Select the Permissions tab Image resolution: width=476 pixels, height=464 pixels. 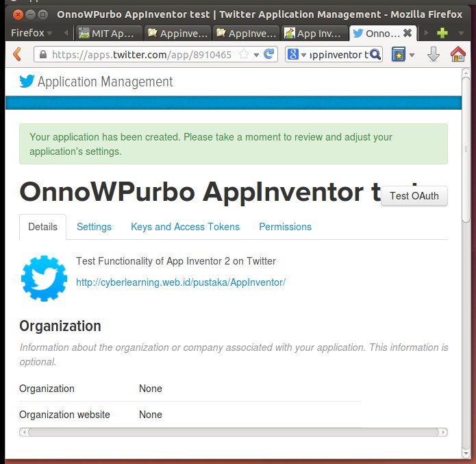pos(285,227)
